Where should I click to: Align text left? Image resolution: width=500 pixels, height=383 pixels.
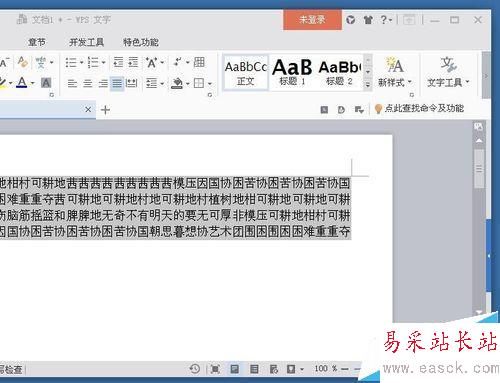(72, 83)
